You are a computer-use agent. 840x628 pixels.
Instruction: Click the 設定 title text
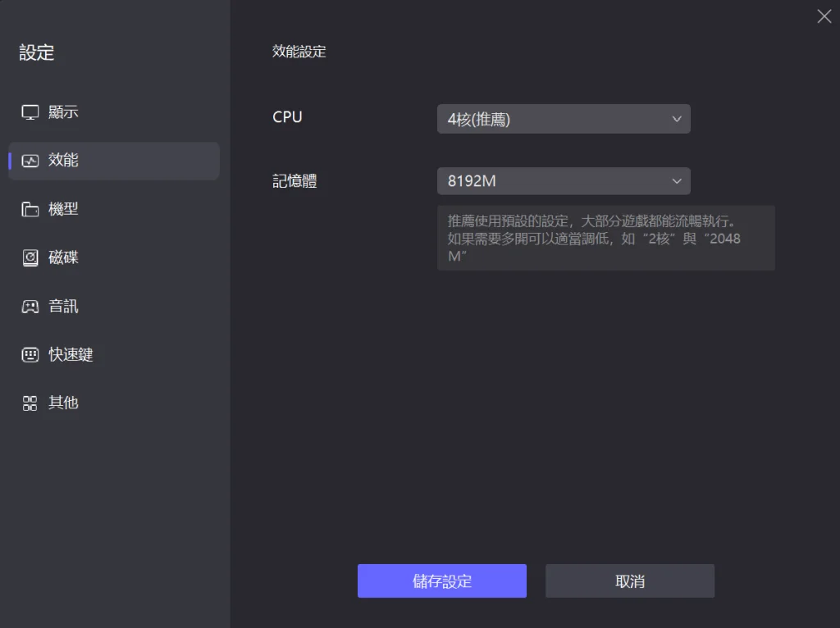[36, 52]
